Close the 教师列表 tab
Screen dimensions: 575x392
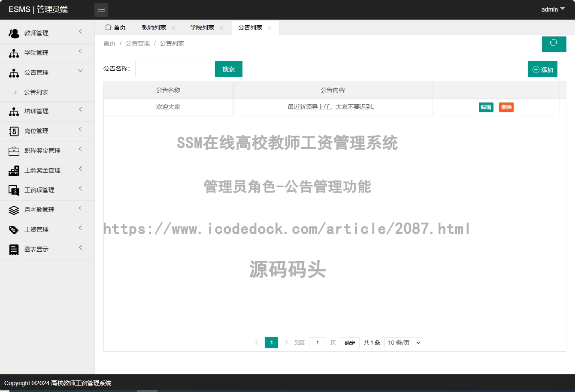click(173, 27)
